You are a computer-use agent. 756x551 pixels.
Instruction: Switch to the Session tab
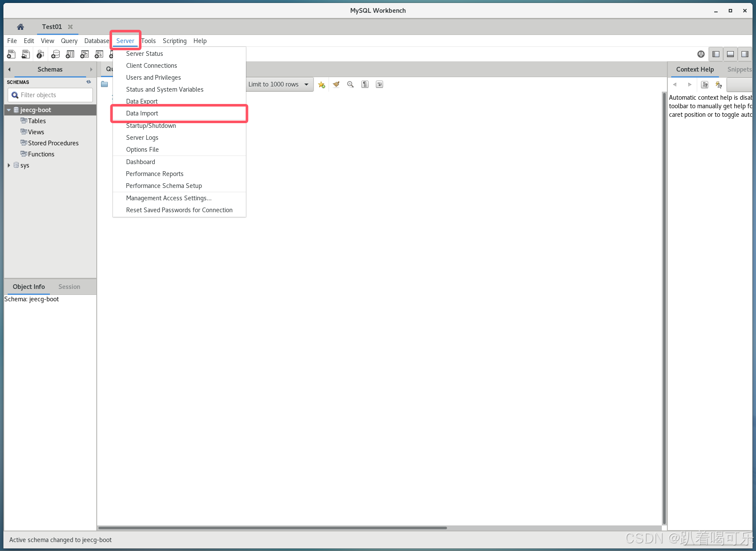[x=69, y=287]
